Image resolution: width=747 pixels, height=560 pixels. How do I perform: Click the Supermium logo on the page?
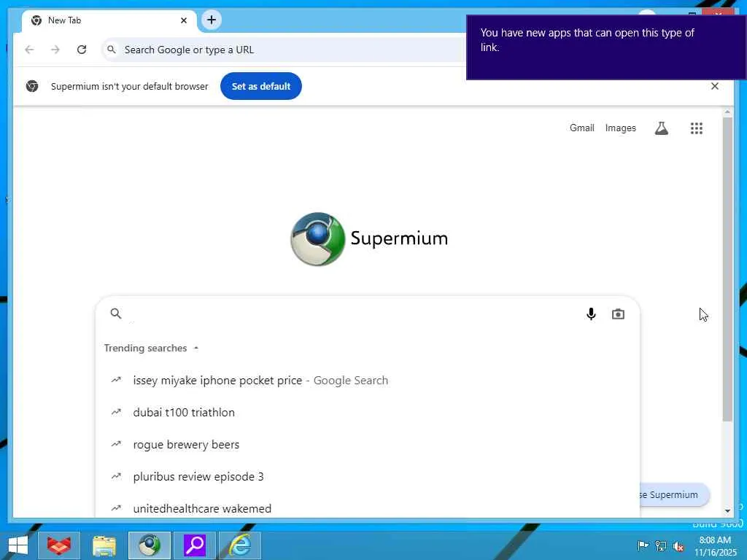click(x=369, y=239)
